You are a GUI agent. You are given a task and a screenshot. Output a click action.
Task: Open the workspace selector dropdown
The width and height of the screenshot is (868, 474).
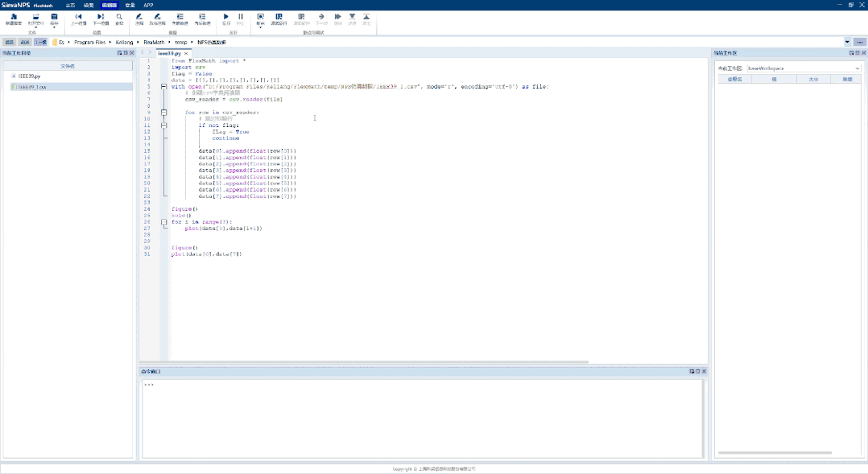[857, 68]
